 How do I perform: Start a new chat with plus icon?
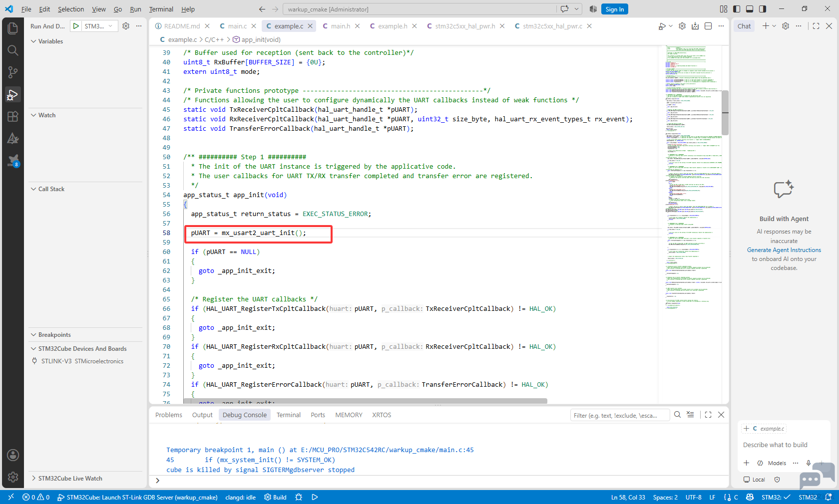[766, 26]
